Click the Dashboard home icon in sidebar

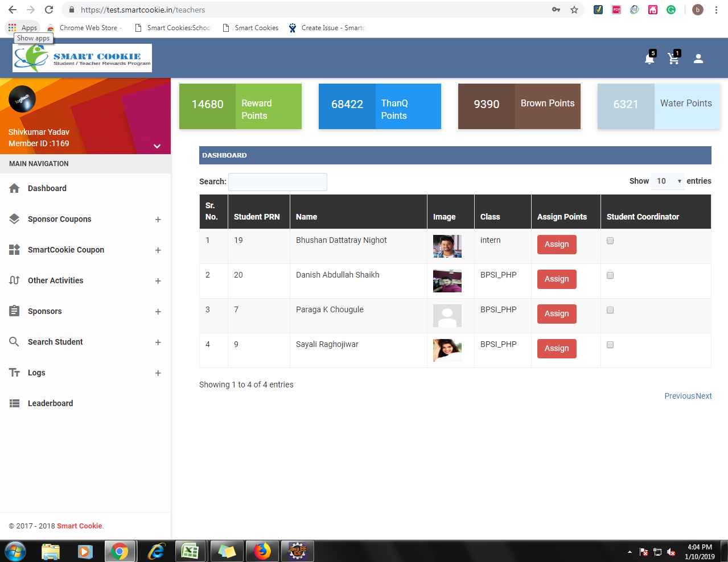click(x=15, y=188)
